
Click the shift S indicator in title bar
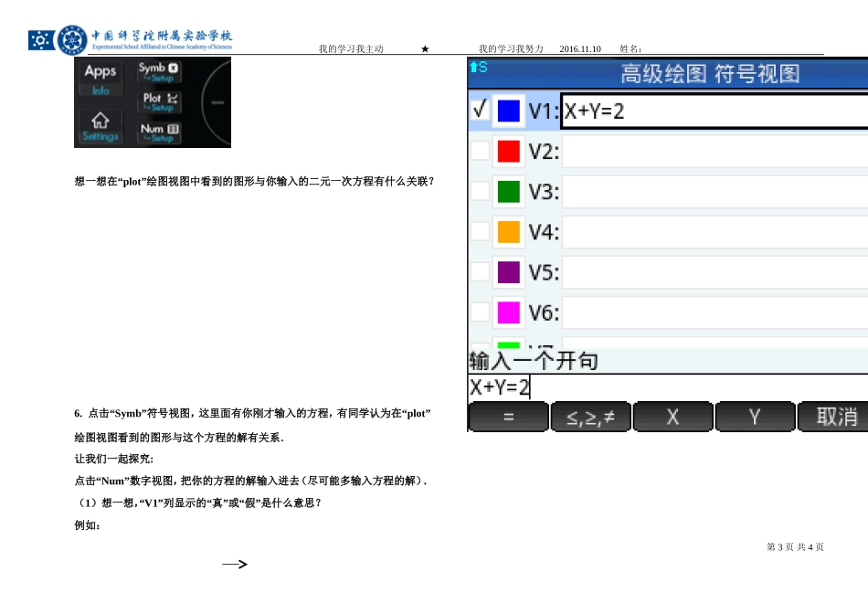tap(478, 67)
